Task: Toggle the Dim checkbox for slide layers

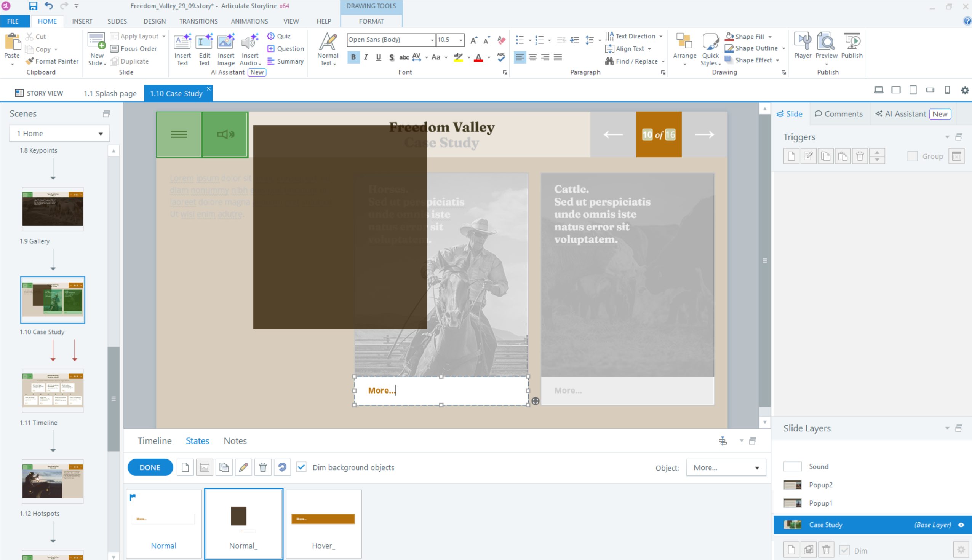Action: pos(845,550)
